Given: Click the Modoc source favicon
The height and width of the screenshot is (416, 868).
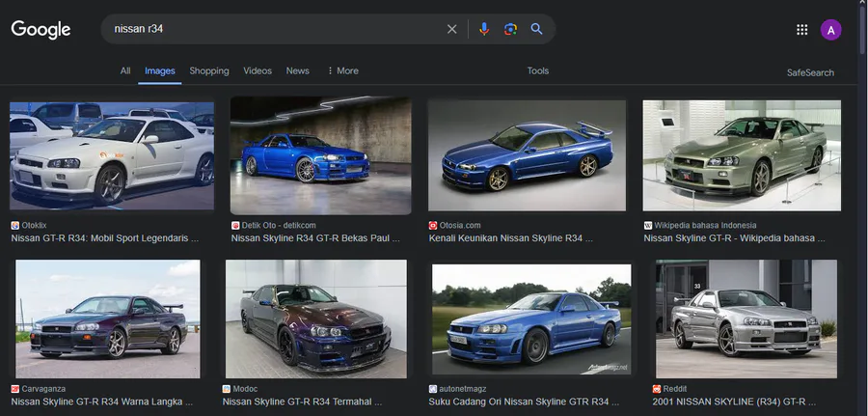Looking at the screenshot, I should click(x=227, y=389).
